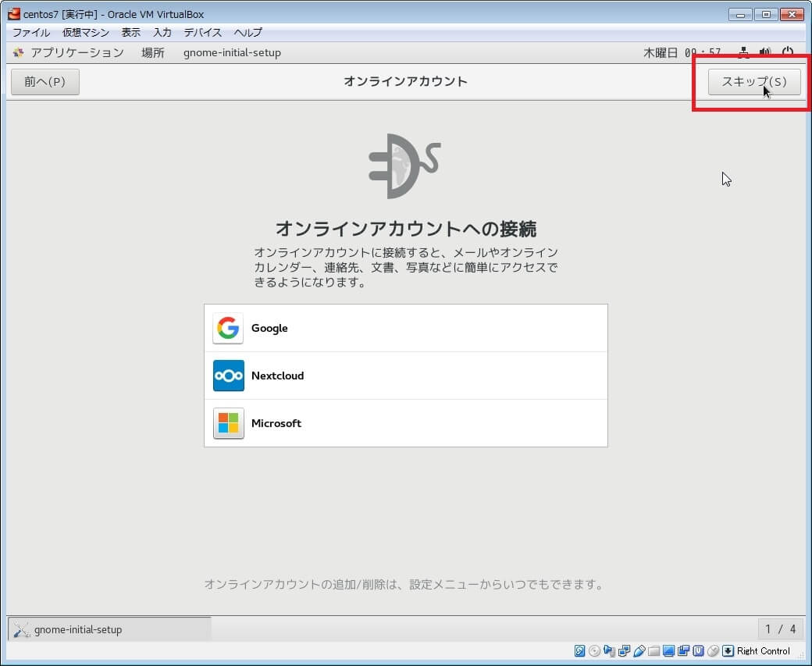Select the Google account icon
The image size is (812, 666).
[228, 329]
